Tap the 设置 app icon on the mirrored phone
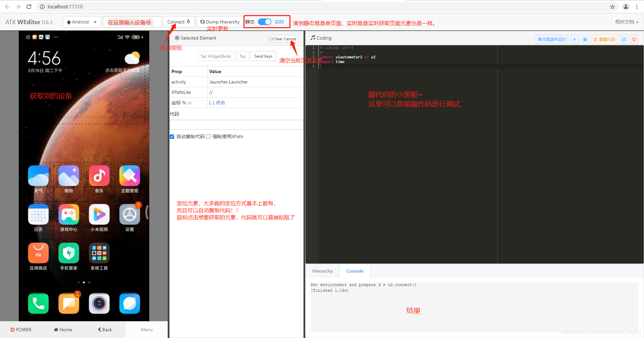Viewport: 644px width, 338px height. pos(129,215)
